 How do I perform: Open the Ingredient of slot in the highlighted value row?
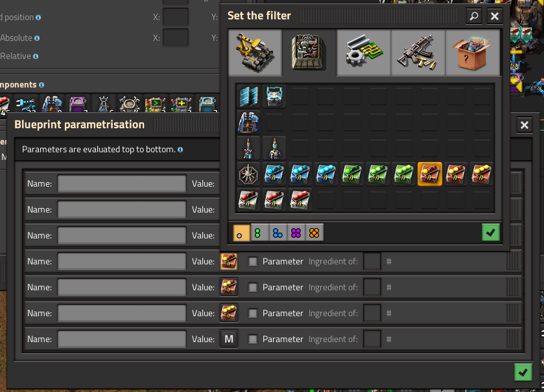pos(372,261)
